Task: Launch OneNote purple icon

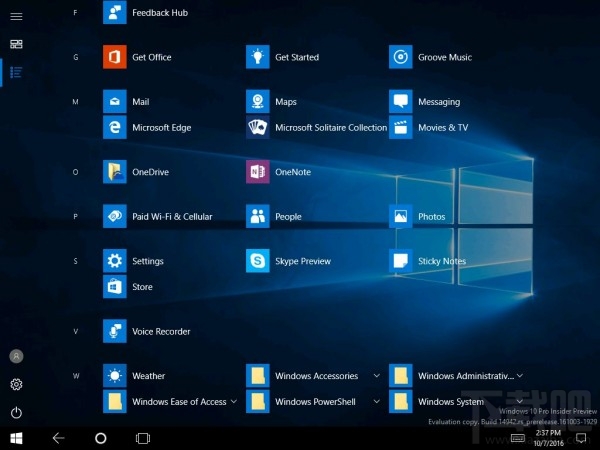Action: (258, 172)
